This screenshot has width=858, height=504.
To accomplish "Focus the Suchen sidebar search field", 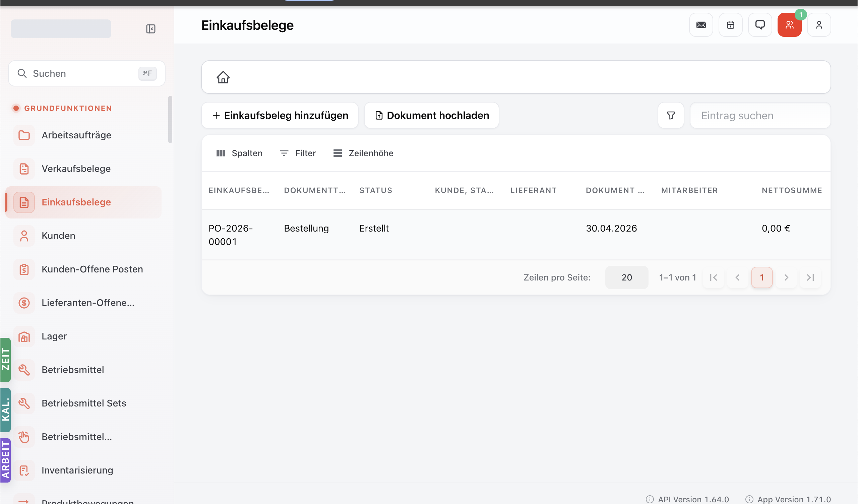I will click(x=86, y=73).
